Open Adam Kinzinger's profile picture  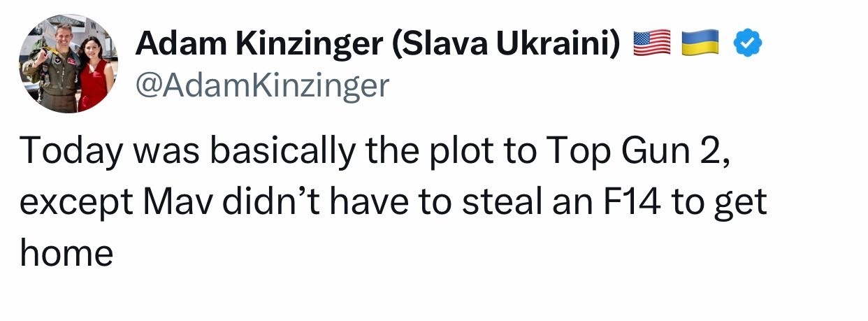69,63
